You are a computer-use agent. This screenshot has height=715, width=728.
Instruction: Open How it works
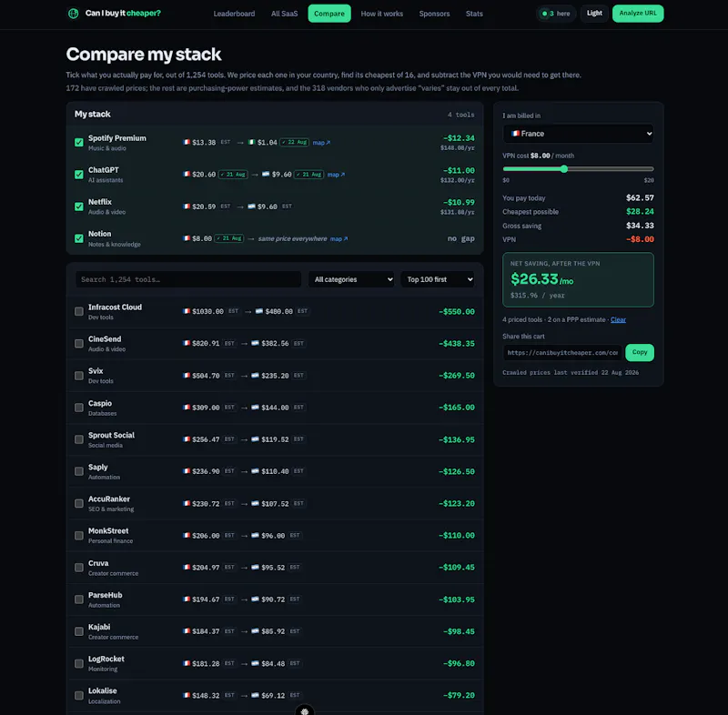(381, 14)
